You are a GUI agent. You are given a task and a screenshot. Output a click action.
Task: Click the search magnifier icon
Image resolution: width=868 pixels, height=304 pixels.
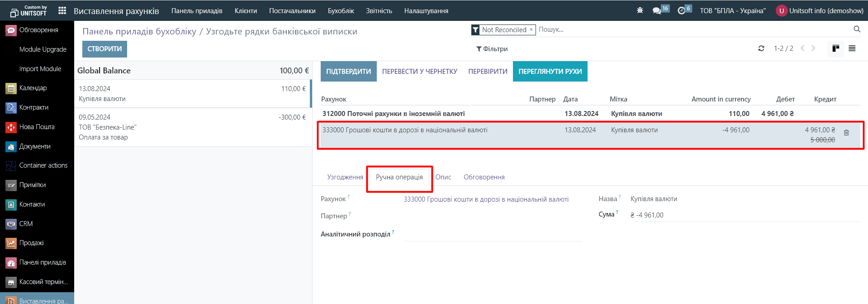coord(857,29)
